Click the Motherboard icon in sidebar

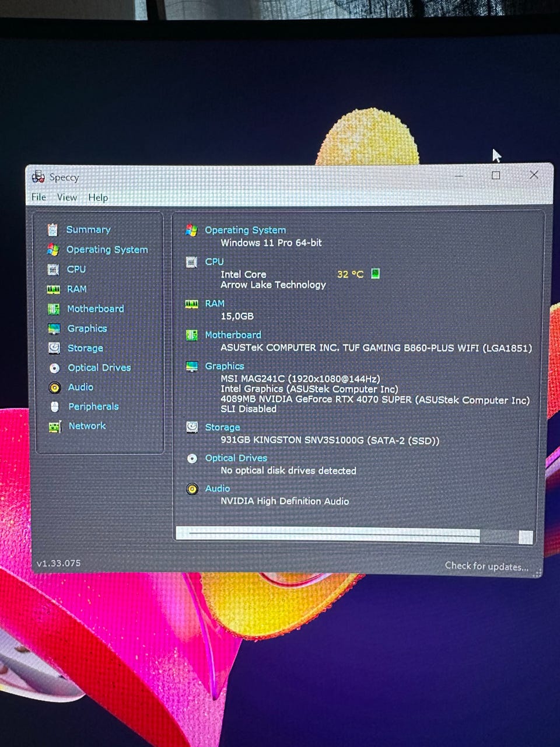tap(54, 309)
